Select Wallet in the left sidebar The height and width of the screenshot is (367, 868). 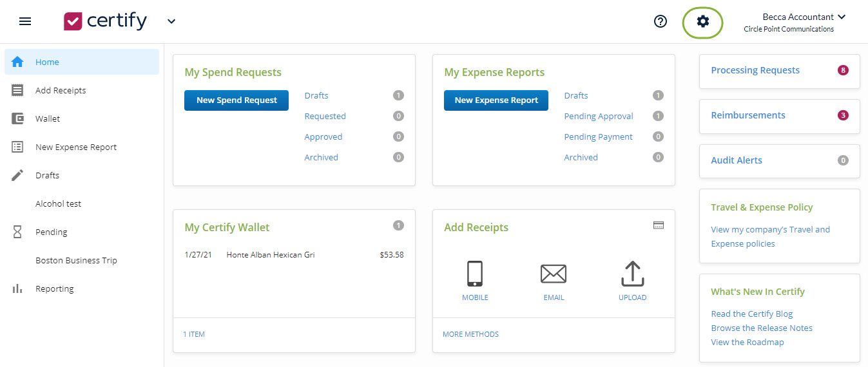tap(48, 119)
